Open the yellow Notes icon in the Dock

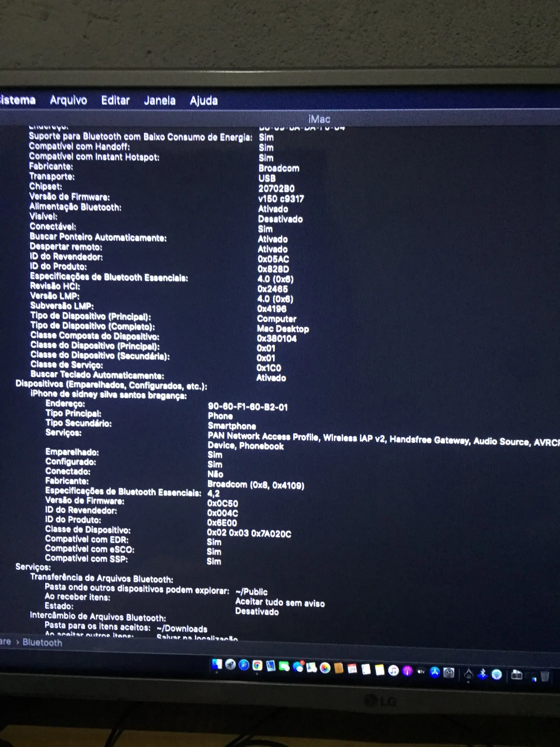tap(380, 670)
